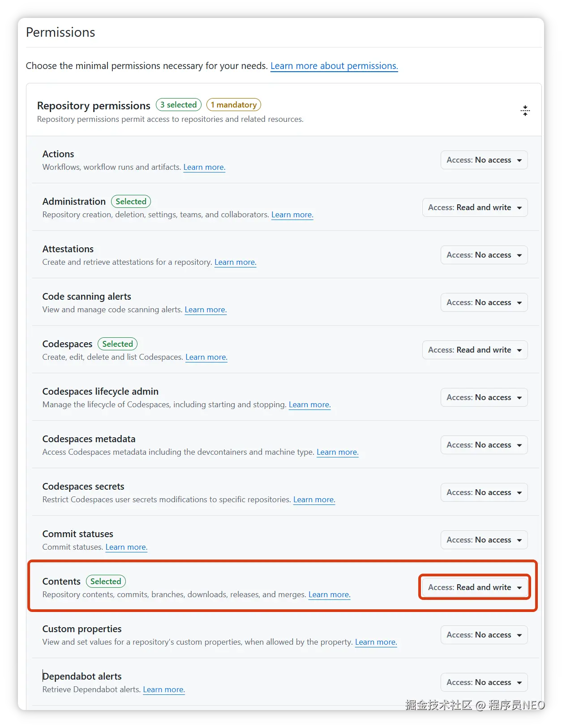Set Codespaces lifecycle admin access
The height and width of the screenshot is (728, 562).
pos(484,397)
